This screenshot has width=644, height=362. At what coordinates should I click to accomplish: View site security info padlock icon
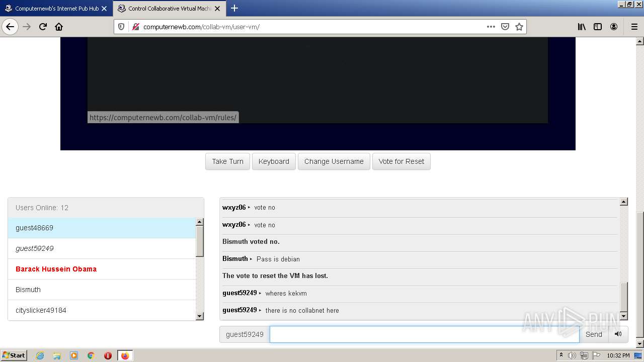coord(135,27)
